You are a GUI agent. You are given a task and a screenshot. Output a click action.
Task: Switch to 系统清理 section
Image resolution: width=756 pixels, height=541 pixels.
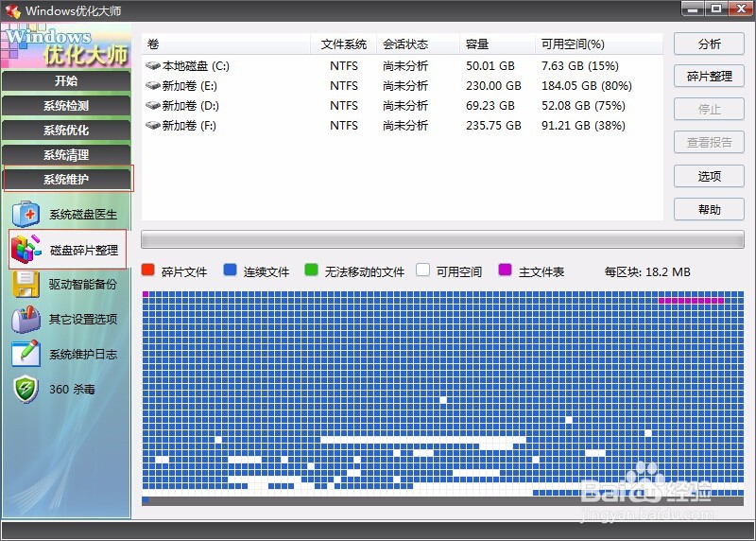pyautogui.click(x=66, y=155)
